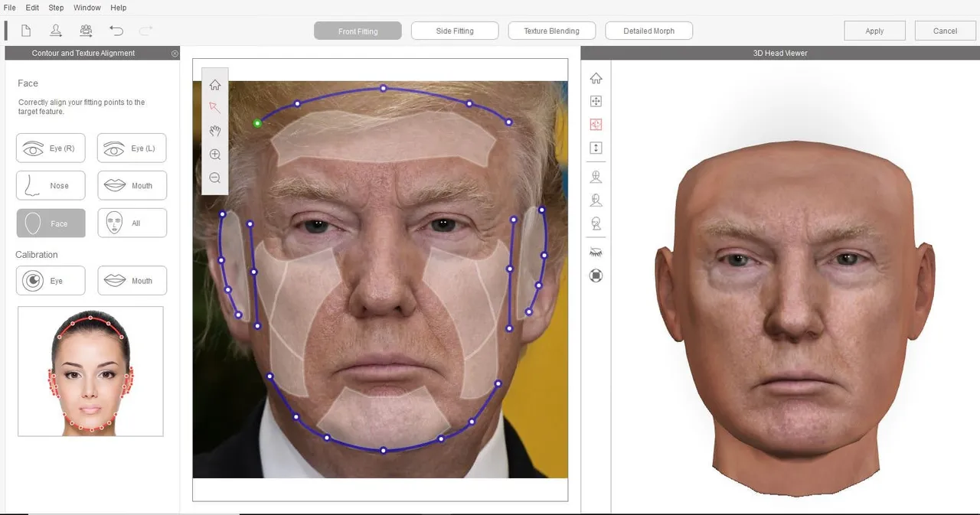Image resolution: width=980 pixels, height=515 pixels.
Task: Click the Apply button
Action: tap(874, 31)
